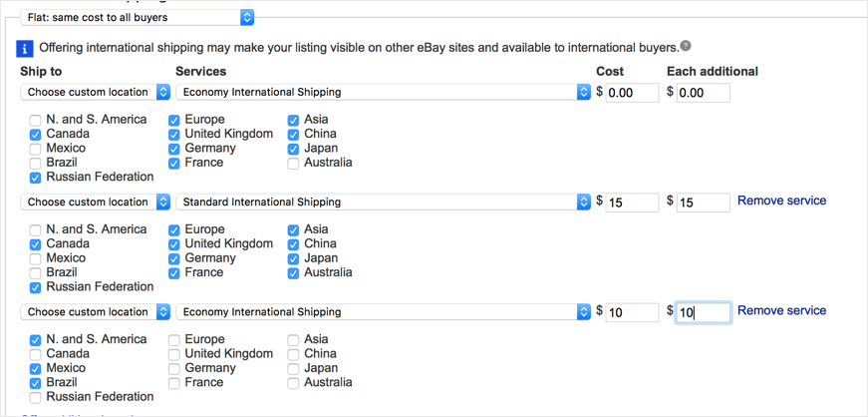Remove the Standard International Shipping service
The width and height of the screenshot is (868, 417).
click(x=781, y=201)
